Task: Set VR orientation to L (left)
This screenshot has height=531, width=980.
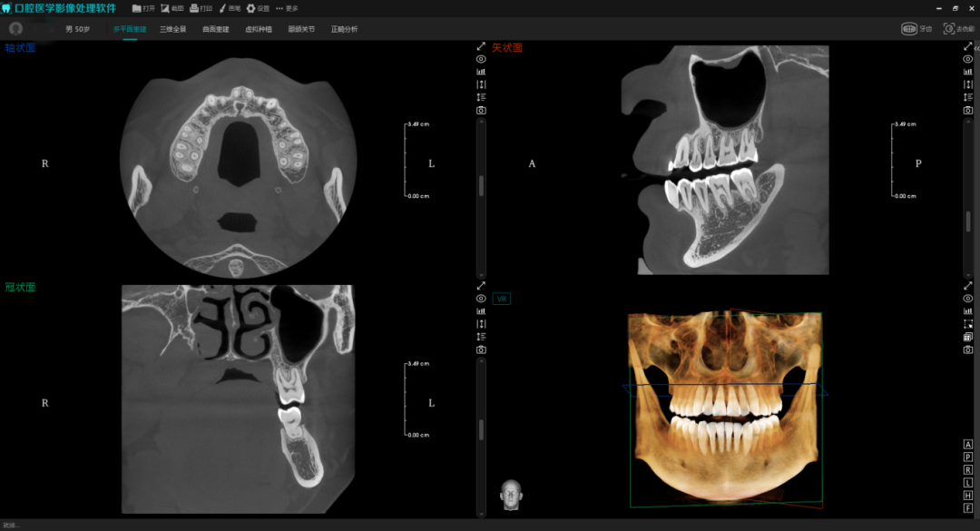Action: [967, 483]
